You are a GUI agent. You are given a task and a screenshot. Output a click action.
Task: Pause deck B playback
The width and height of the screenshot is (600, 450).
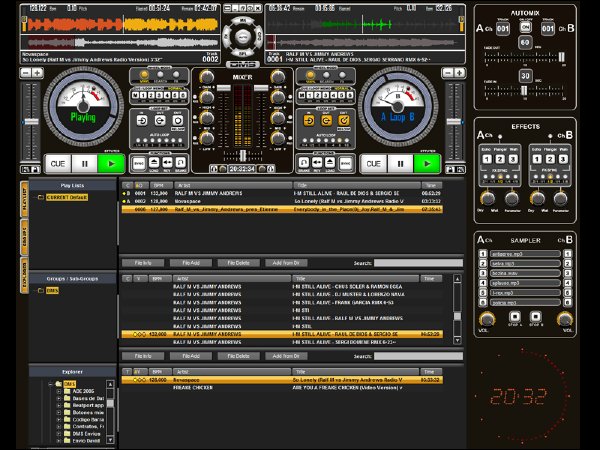[x=400, y=164]
